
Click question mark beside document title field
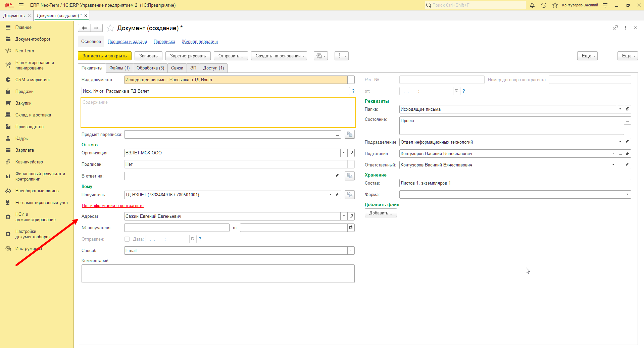pyautogui.click(x=353, y=91)
